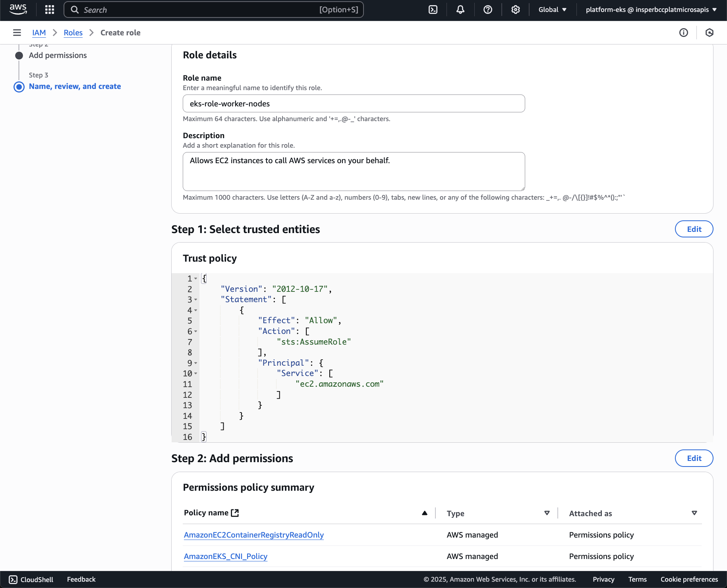Select the Add permissions step

pos(58,55)
